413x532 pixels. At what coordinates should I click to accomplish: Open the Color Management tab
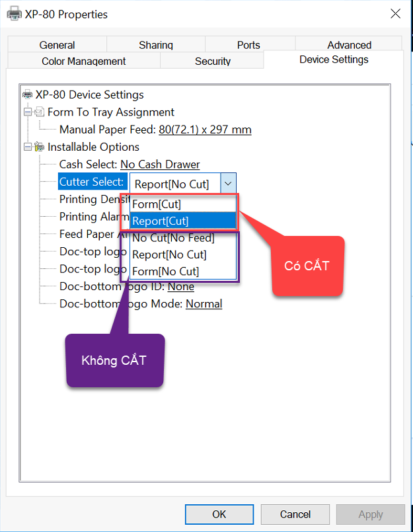(83, 61)
